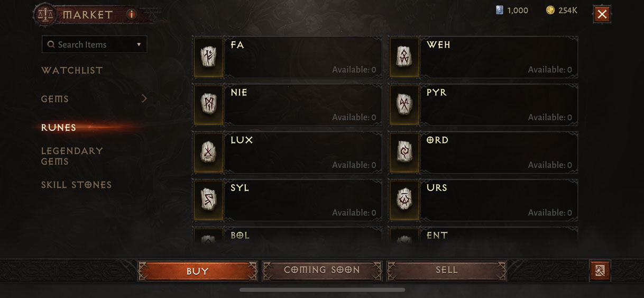Select the Legendary Gems category

tap(72, 156)
